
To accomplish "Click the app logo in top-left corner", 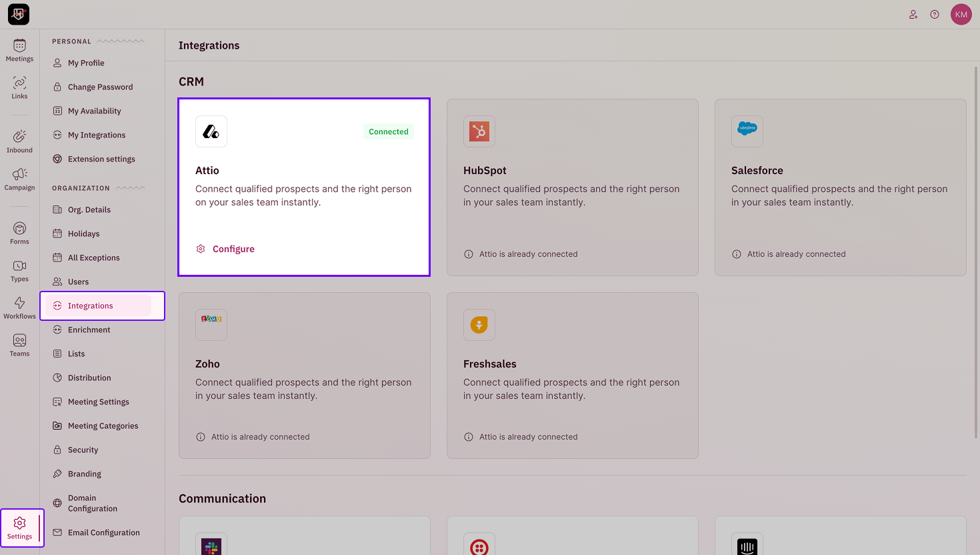I will click(19, 14).
